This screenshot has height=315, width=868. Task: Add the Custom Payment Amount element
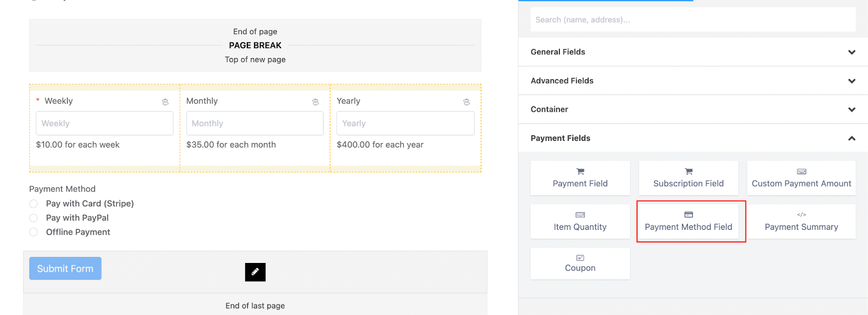pyautogui.click(x=801, y=178)
